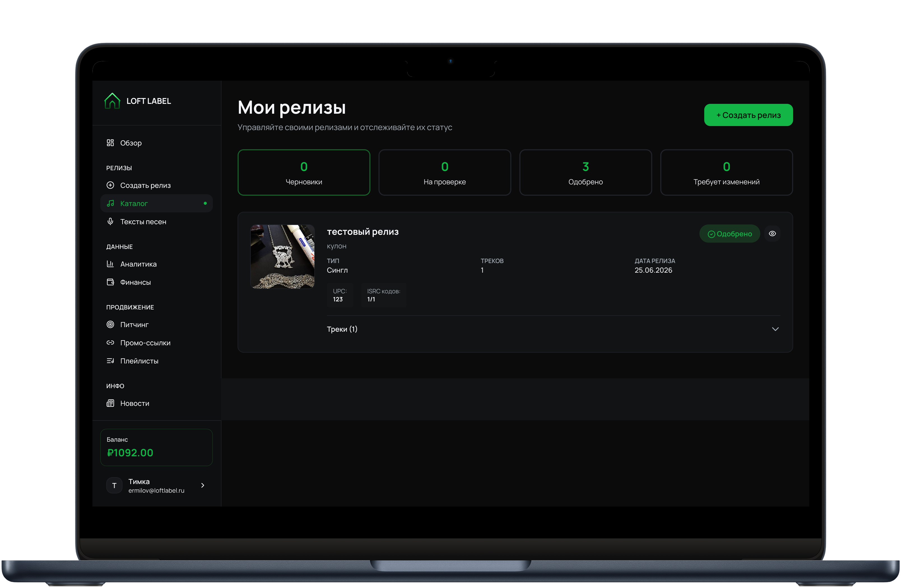This screenshot has width=902, height=588.
Task: Click the target icon beside Питчинг
Action: 110,324
